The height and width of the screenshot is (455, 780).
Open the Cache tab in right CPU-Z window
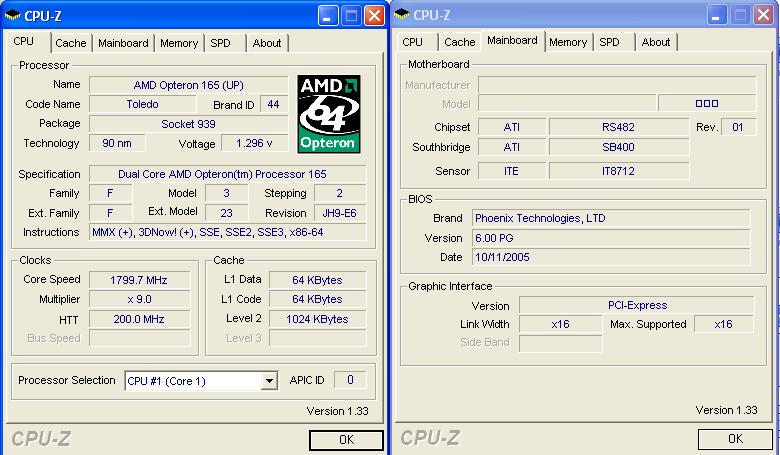[460, 42]
